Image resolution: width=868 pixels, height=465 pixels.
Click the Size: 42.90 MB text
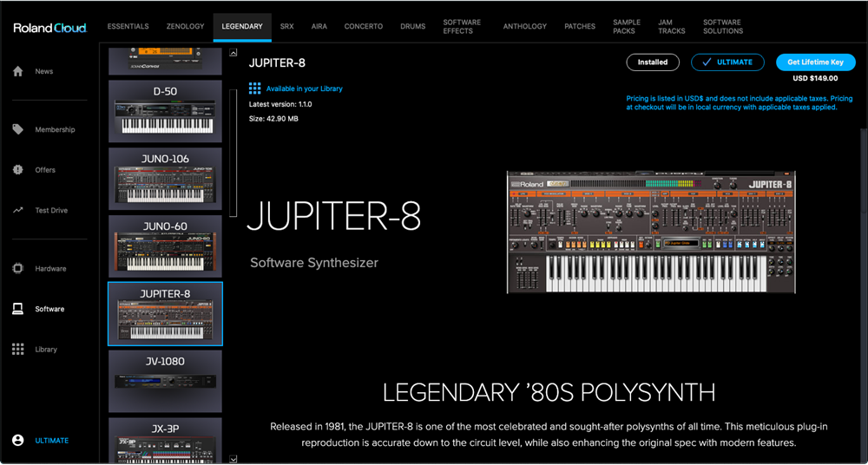pos(274,119)
